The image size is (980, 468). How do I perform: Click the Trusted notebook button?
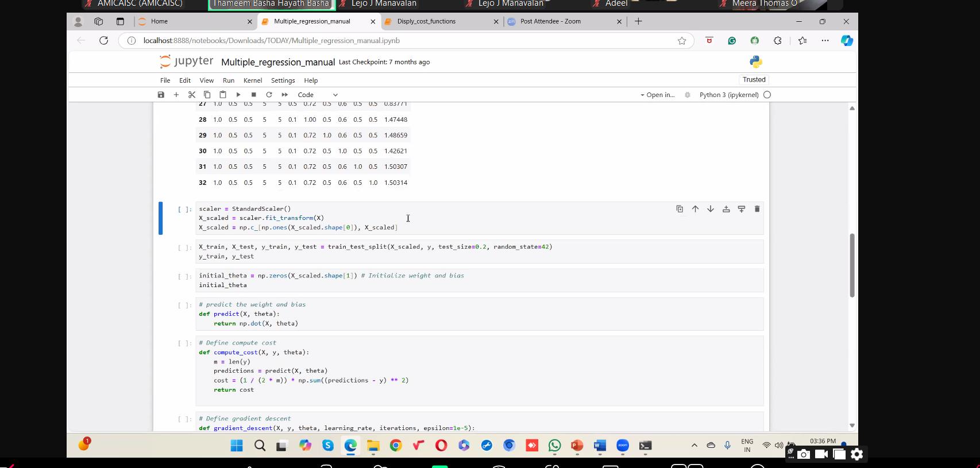754,80
